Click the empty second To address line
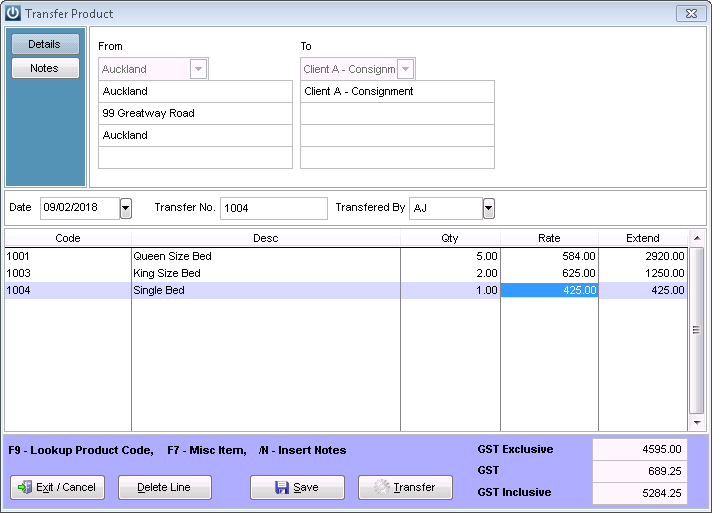712x513 pixels. click(397, 113)
